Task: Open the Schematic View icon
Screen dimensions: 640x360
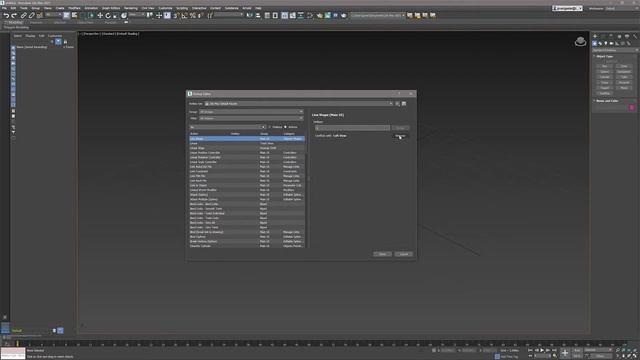Action: 301,16
